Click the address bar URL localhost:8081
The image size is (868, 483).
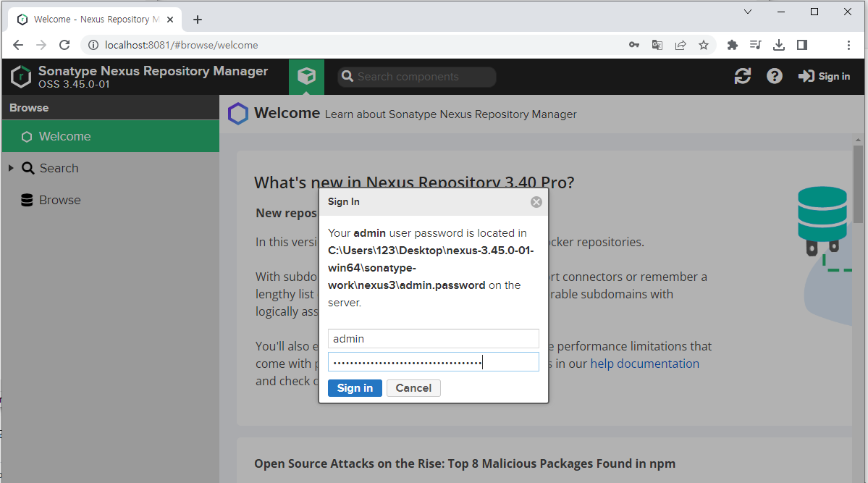[181, 45]
